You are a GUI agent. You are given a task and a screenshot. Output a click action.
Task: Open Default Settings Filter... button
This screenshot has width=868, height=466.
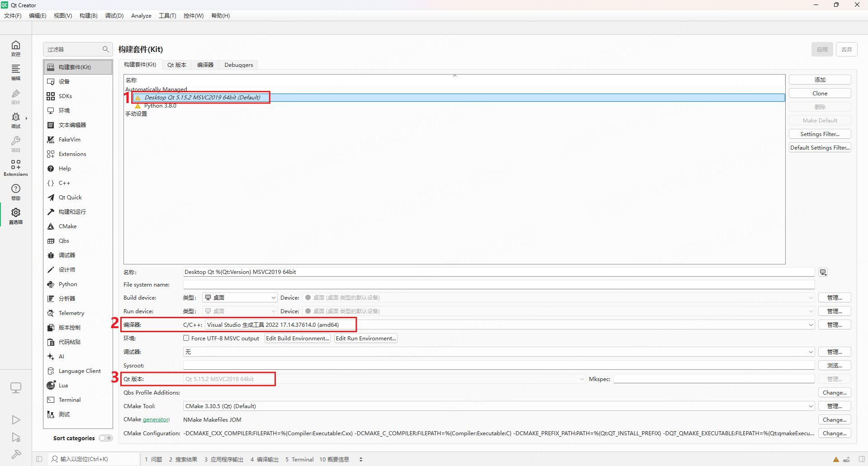click(x=820, y=148)
